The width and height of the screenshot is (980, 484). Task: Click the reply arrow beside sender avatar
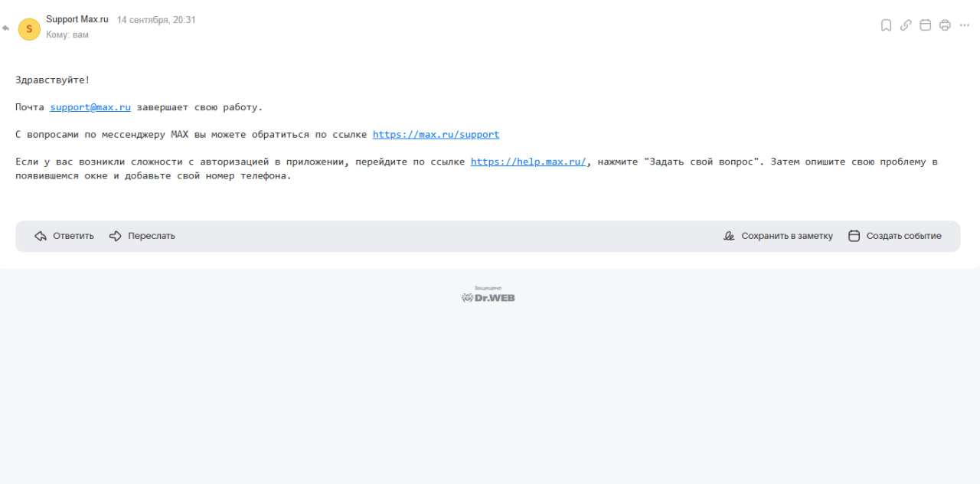coord(5,28)
